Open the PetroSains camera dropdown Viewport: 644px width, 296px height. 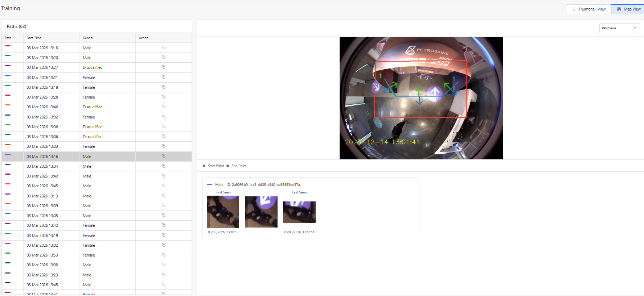click(x=619, y=28)
